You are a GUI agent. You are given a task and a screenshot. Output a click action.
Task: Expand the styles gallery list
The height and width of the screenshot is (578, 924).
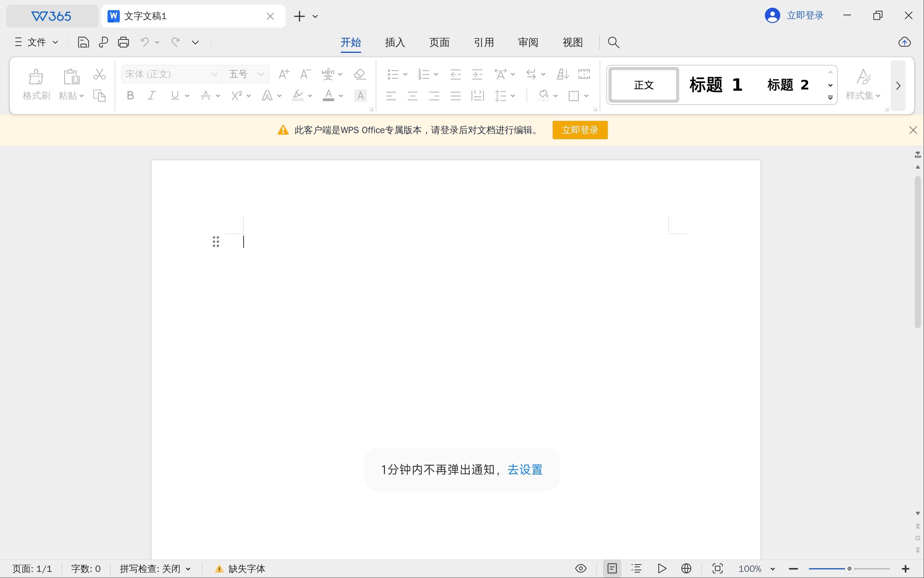[x=830, y=97]
